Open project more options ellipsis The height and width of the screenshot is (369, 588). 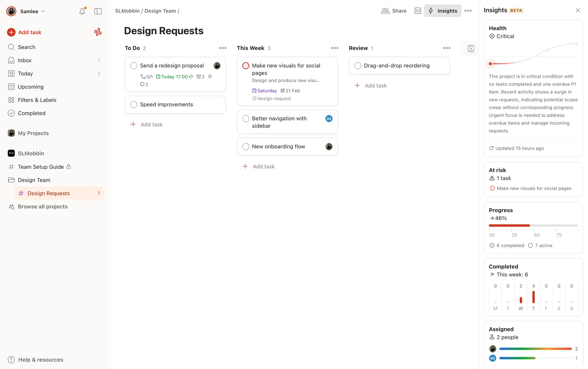468,11
